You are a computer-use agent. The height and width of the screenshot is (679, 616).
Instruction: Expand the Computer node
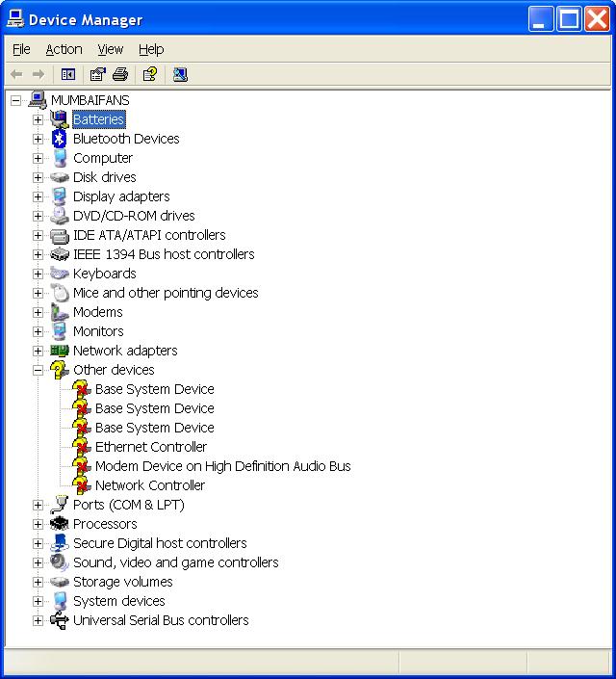click(38, 158)
